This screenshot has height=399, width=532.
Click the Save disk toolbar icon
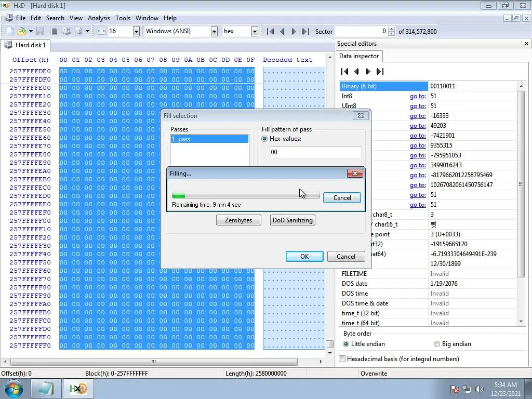pos(39,31)
